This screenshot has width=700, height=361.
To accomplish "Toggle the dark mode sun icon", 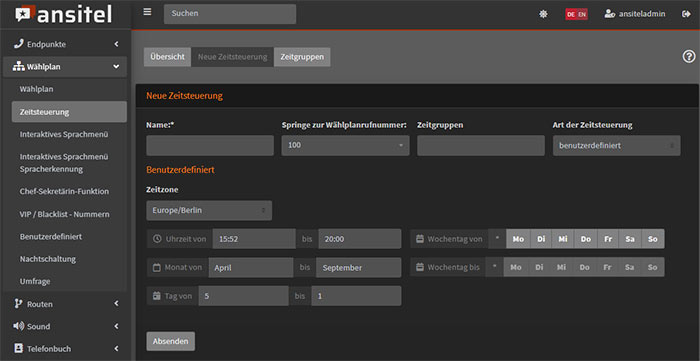I will pyautogui.click(x=543, y=14).
